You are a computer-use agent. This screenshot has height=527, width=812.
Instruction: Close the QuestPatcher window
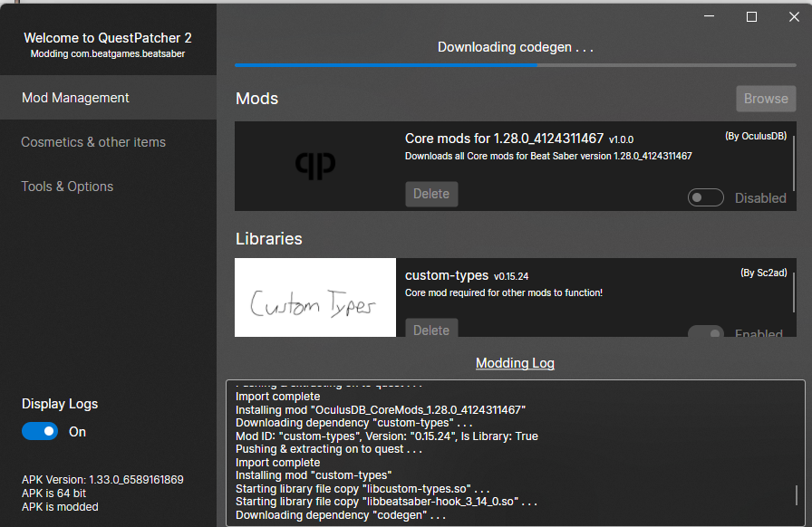tap(794, 16)
